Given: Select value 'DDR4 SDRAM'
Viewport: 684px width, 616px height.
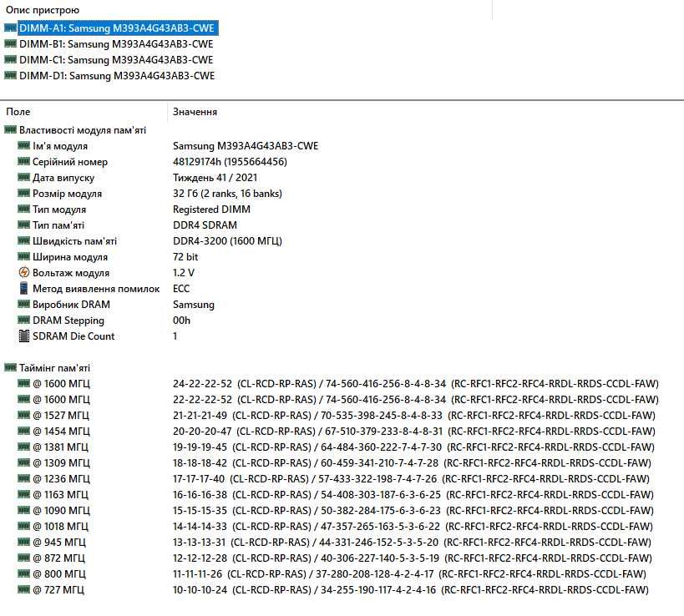Looking at the screenshot, I should click(x=205, y=225).
